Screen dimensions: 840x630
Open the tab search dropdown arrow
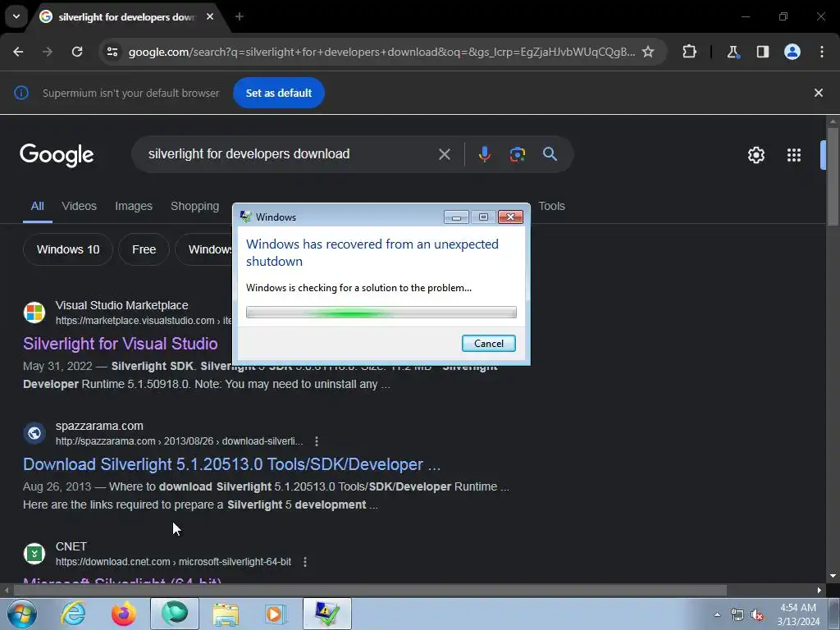[16, 16]
